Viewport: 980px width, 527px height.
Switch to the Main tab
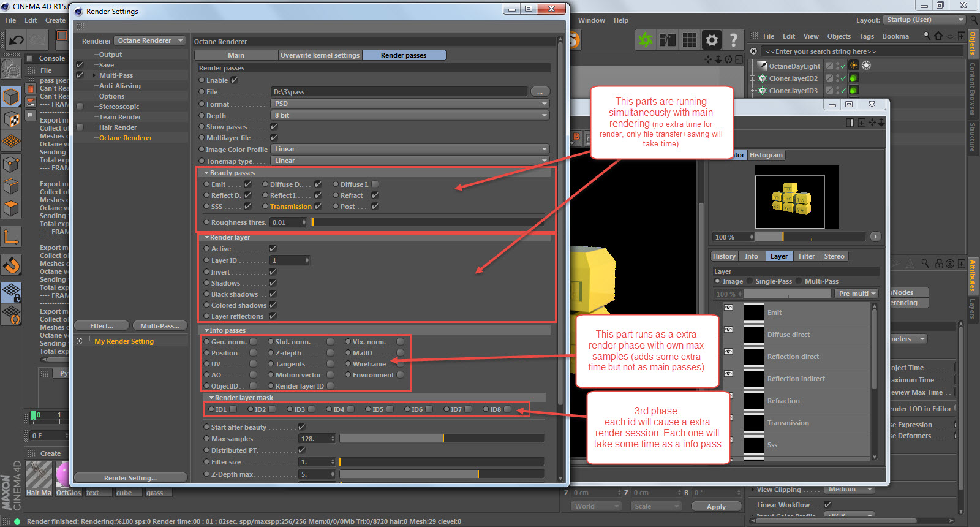(236, 55)
